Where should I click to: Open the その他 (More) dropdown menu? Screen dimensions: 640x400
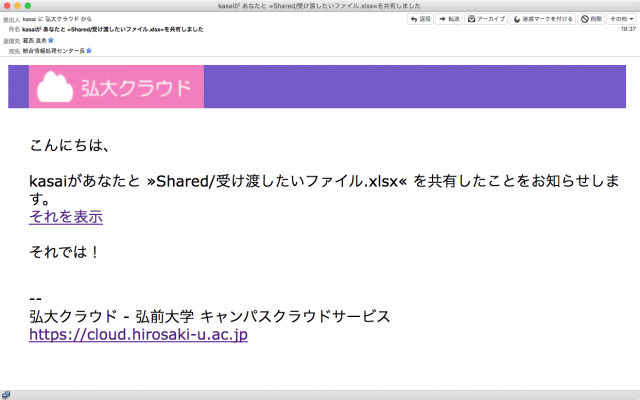(x=622, y=19)
